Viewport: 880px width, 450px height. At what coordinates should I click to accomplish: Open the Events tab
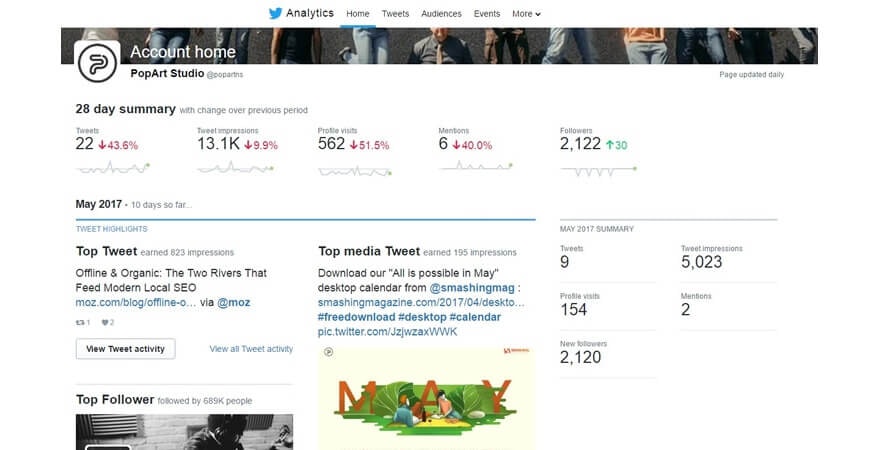[487, 14]
